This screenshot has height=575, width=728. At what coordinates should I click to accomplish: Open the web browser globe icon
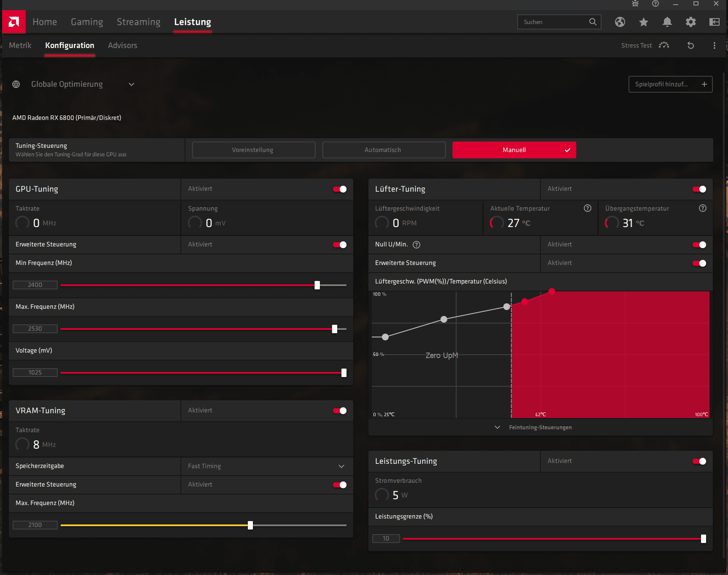(x=620, y=22)
